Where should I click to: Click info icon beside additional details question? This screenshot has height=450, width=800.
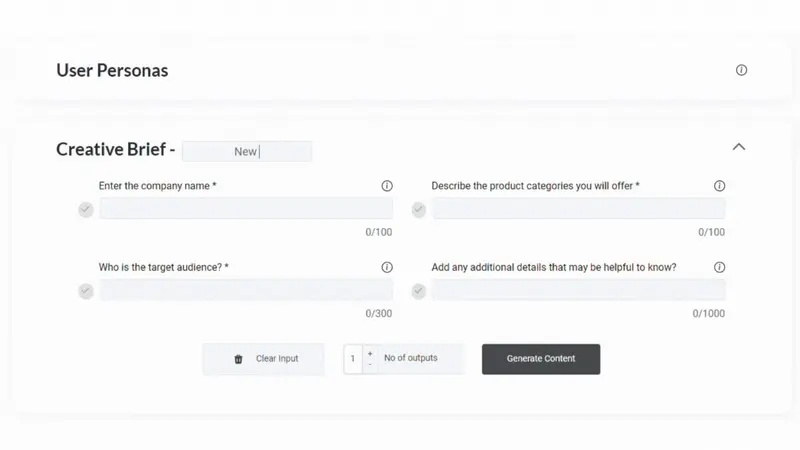(719, 267)
